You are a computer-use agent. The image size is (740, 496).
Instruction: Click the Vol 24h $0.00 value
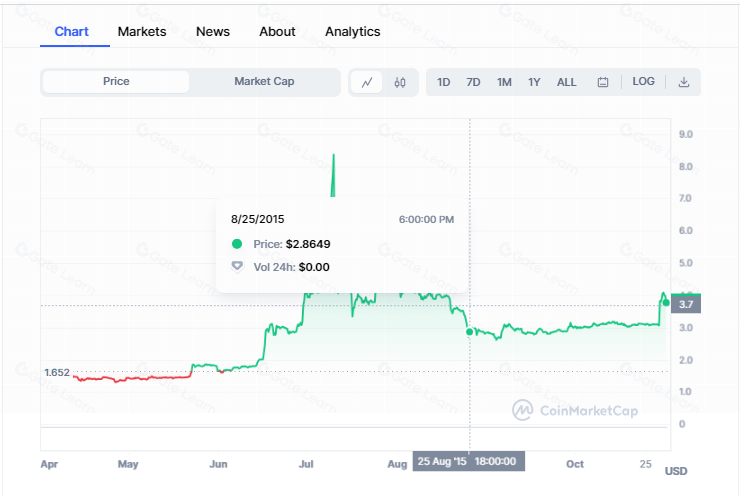pos(314,267)
